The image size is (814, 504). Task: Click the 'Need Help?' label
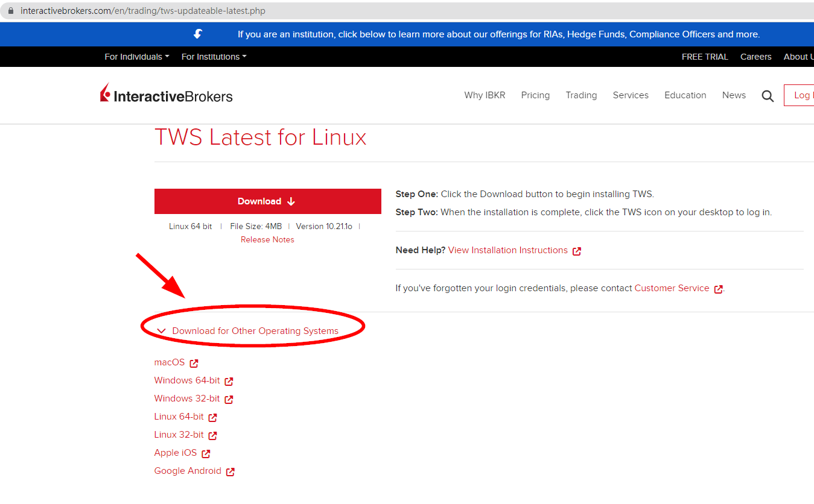tap(421, 250)
